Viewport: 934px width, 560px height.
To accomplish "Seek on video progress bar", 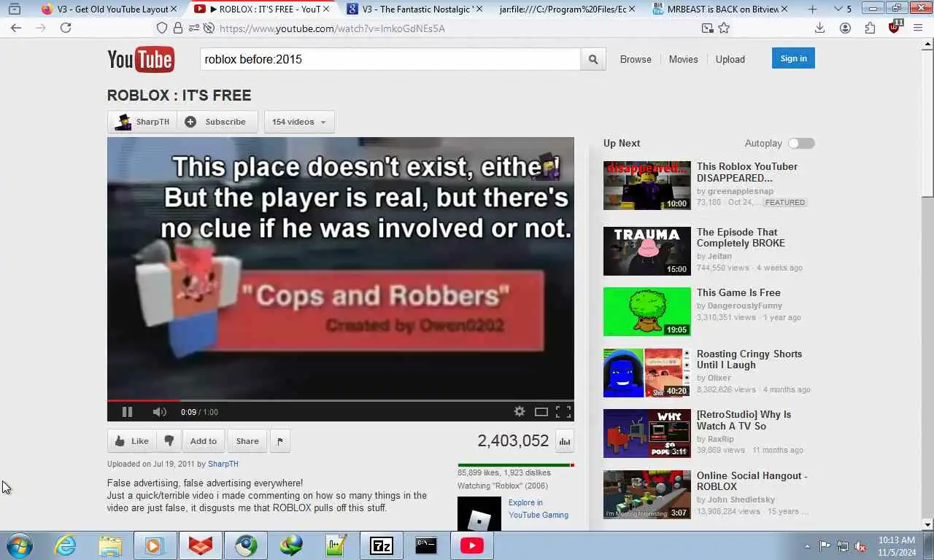I will point(341,400).
